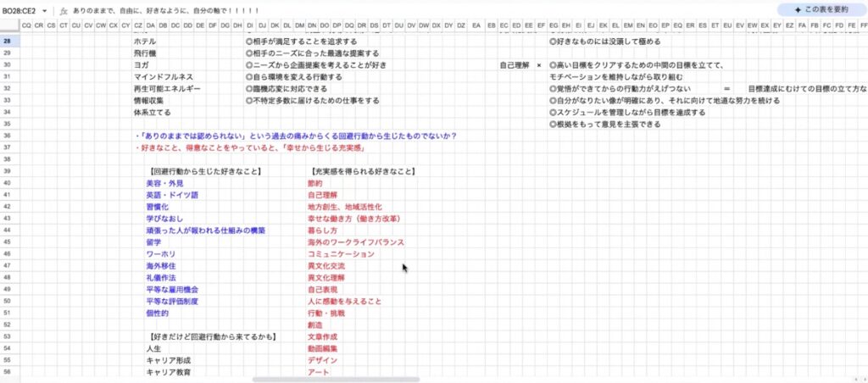
Task: Click the cell ◎自ら環境を変える行動する
Action: click(293, 77)
